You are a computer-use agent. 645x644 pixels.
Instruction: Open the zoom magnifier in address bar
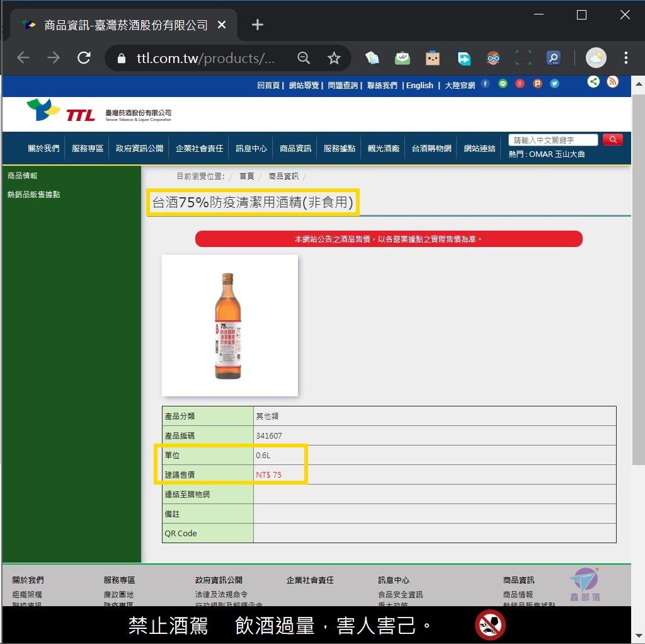pos(304,58)
